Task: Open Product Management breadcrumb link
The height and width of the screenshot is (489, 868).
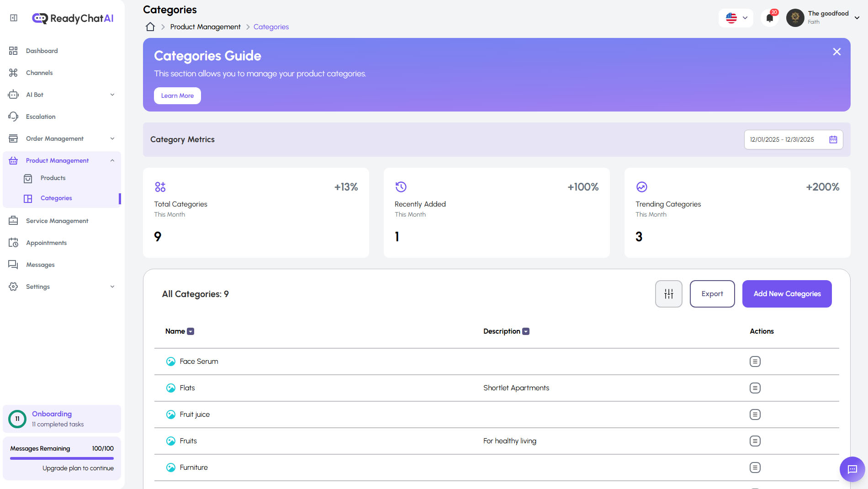Action: coord(205,27)
